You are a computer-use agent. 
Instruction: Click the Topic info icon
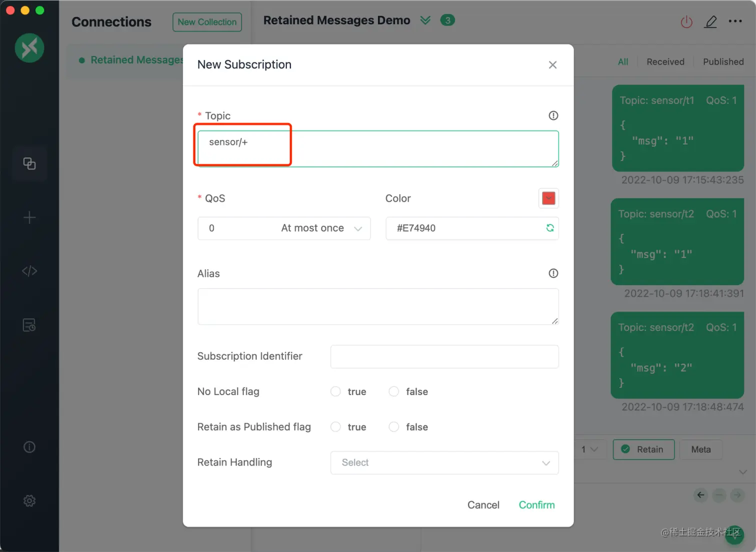(553, 115)
